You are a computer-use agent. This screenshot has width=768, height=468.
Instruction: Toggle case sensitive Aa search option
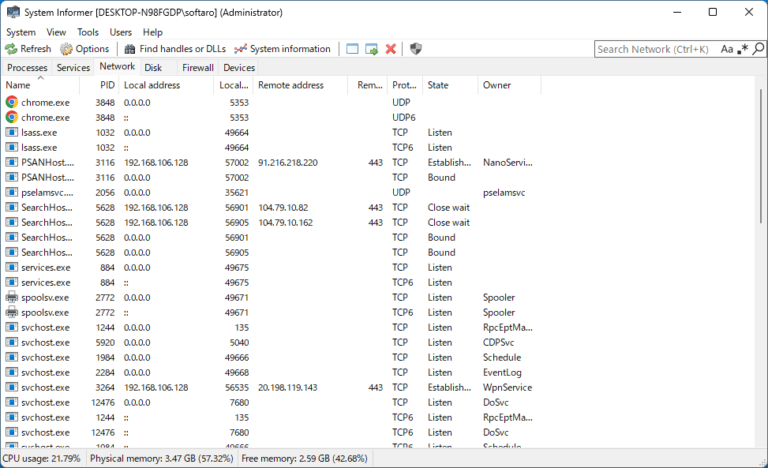pyautogui.click(x=727, y=49)
